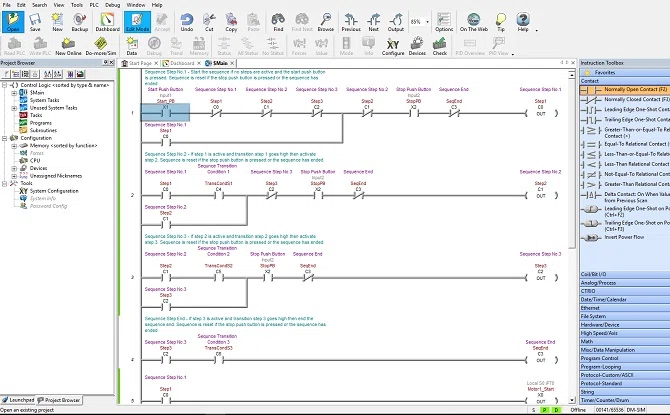Toggle Edit Mode button

138,22
